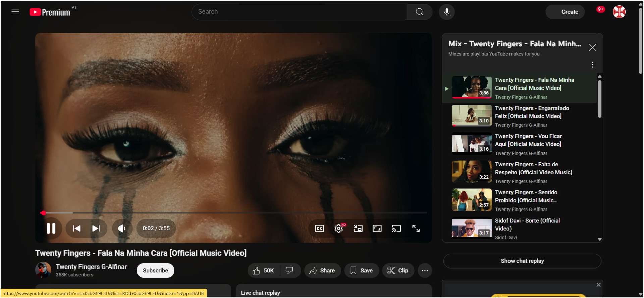Image resolution: width=644 pixels, height=298 pixels.
Task: Skip to the next video
Action: tap(96, 228)
